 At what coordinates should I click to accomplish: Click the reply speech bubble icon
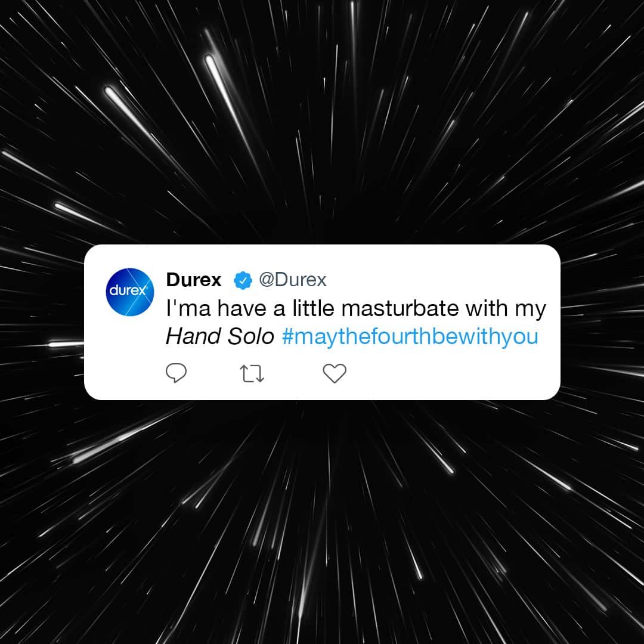click(176, 373)
